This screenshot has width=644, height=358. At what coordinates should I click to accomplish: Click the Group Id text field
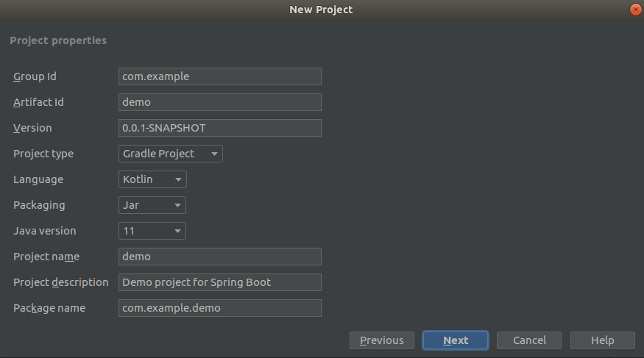pyautogui.click(x=219, y=76)
